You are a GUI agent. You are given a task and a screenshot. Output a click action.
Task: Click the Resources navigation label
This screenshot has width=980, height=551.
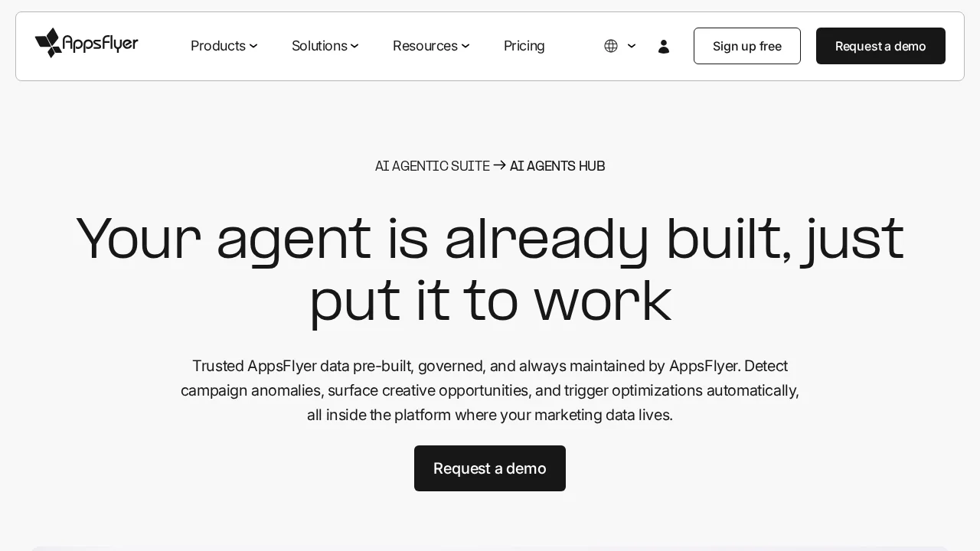click(425, 46)
